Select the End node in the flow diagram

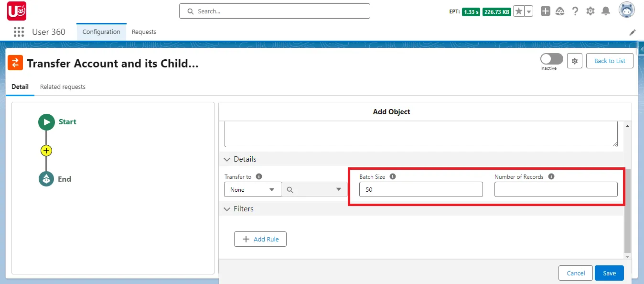click(x=46, y=179)
